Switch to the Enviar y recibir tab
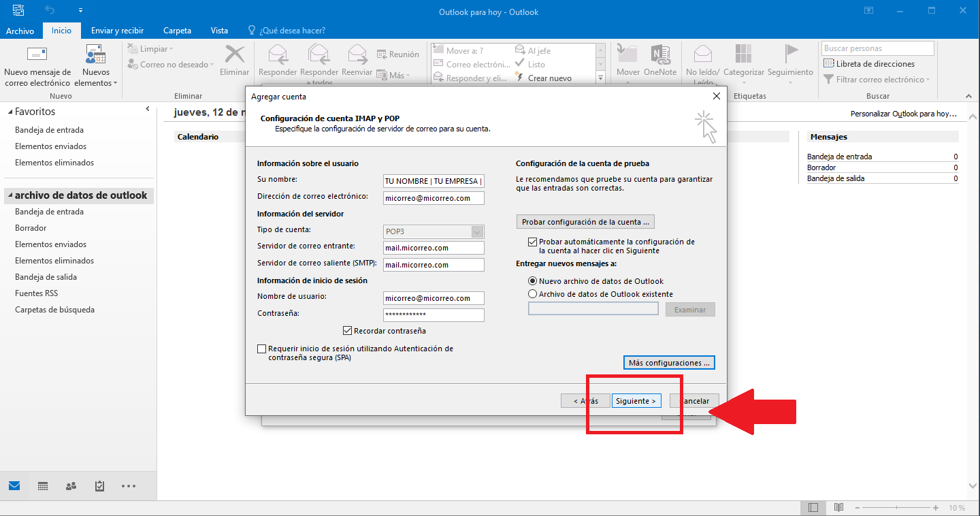This screenshot has width=980, height=516. [x=117, y=31]
